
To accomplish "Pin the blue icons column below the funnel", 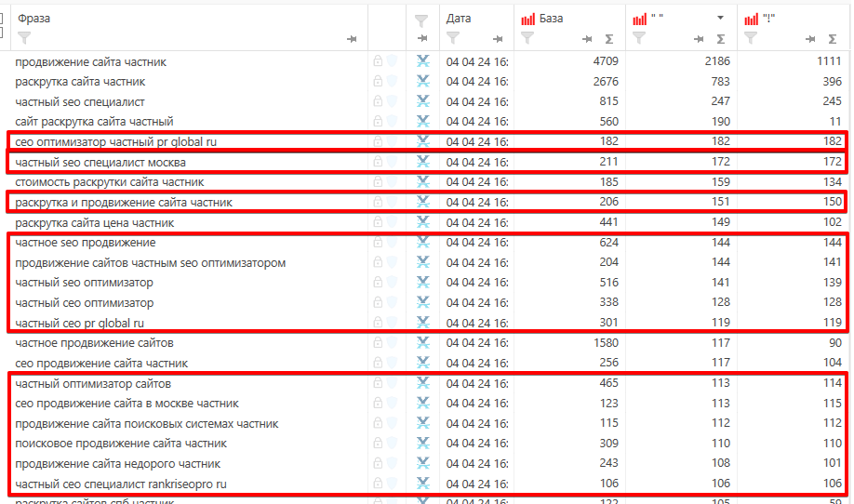I will coord(422,38).
